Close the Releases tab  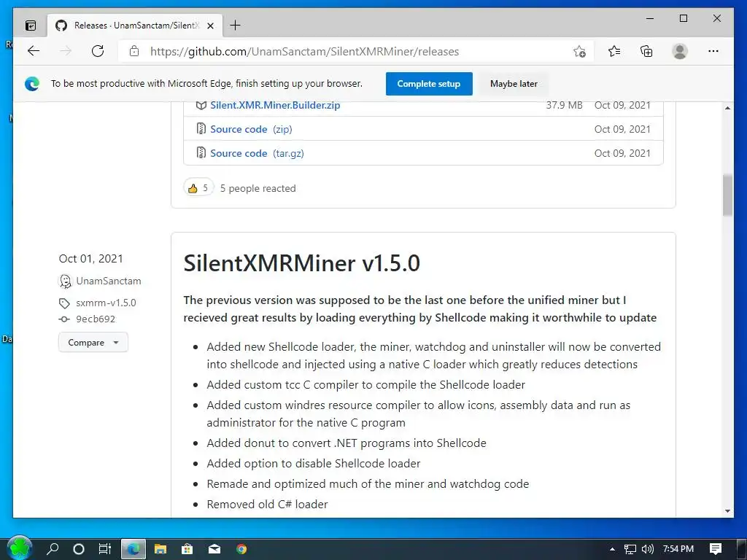tap(210, 26)
